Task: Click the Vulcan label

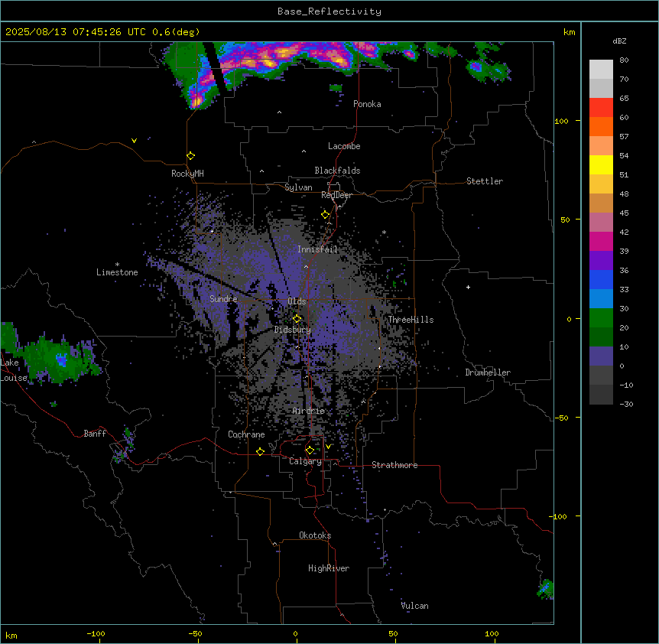Action: coord(414,606)
